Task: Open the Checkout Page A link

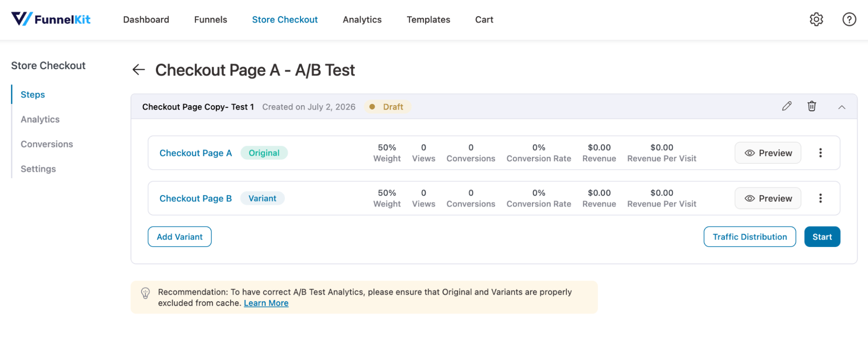Action: [x=196, y=153]
